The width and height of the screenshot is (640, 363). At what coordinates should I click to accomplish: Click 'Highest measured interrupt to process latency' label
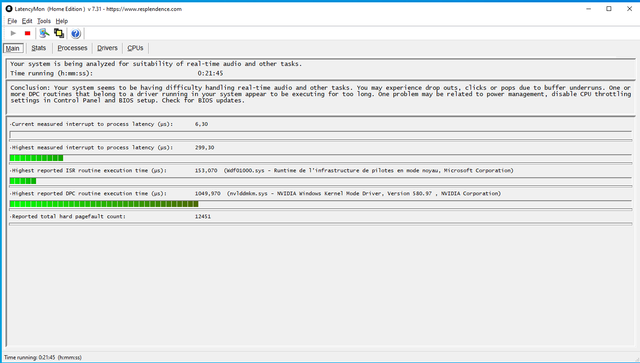pos(93,147)
